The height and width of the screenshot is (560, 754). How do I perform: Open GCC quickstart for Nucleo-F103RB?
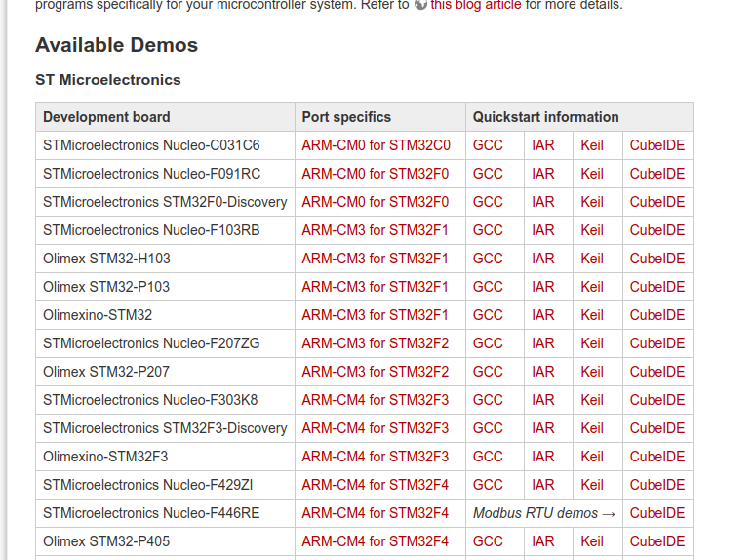(488, 230)
